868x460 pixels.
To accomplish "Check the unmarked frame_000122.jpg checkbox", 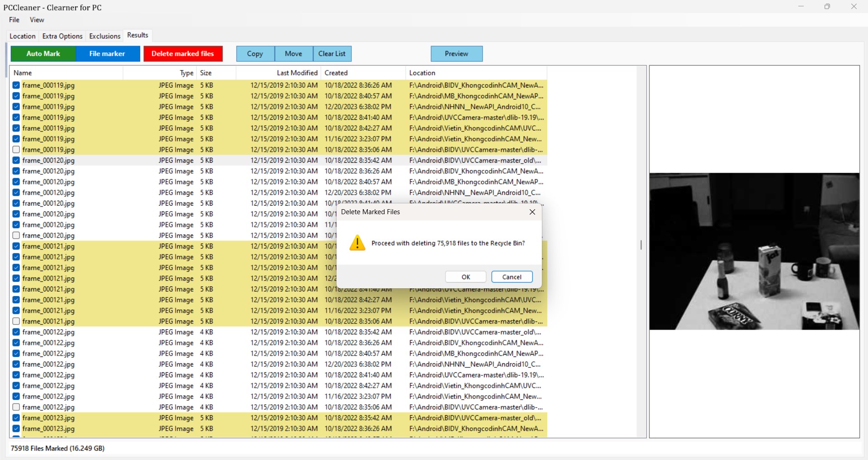I will pos(16,407).
